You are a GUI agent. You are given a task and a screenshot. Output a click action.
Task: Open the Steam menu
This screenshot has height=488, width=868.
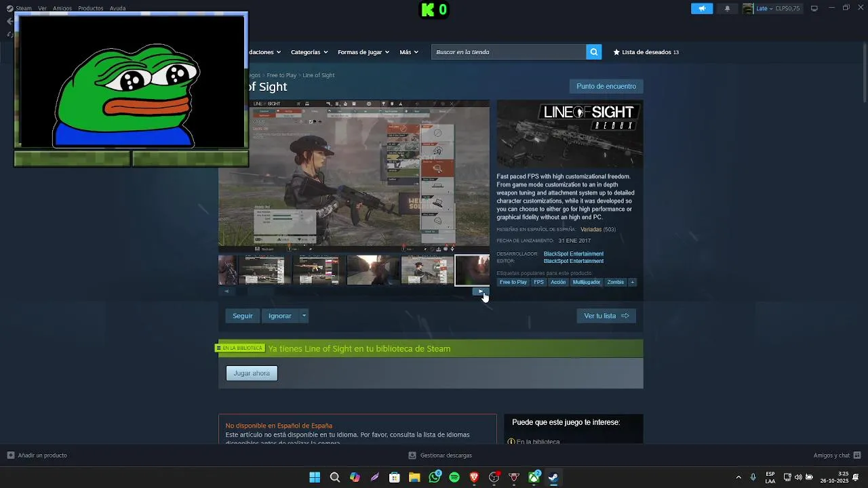point(24,8)
